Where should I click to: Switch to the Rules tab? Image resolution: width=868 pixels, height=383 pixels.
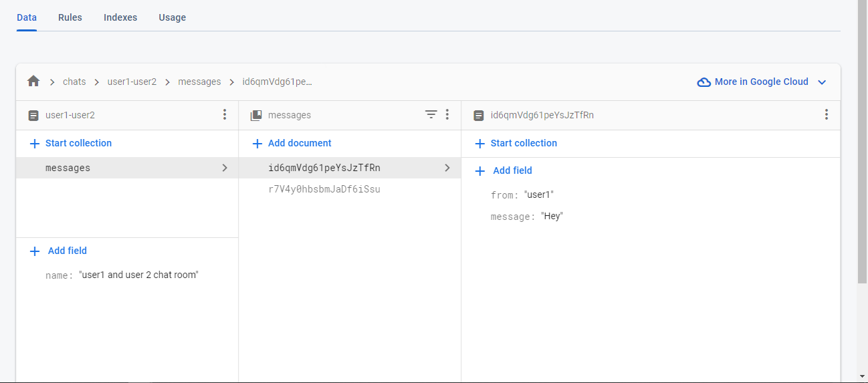tap(70, 17)
